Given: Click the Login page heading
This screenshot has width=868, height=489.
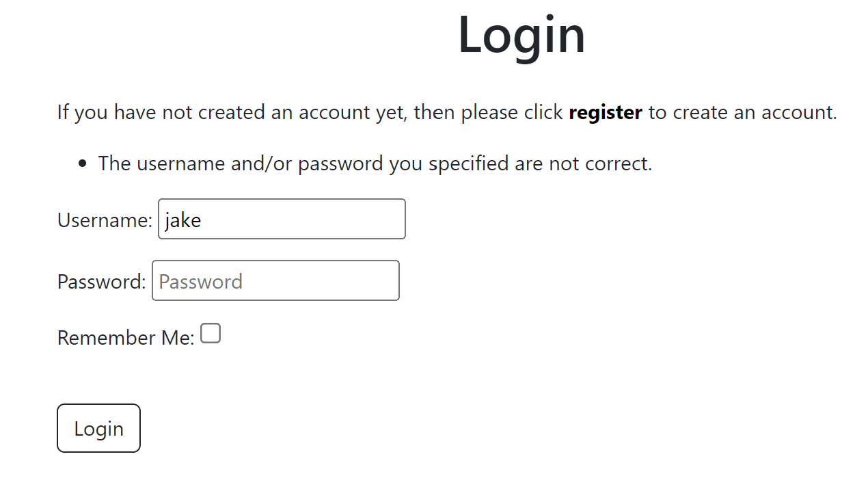Looking at the screenshot, I should (521, 36).
